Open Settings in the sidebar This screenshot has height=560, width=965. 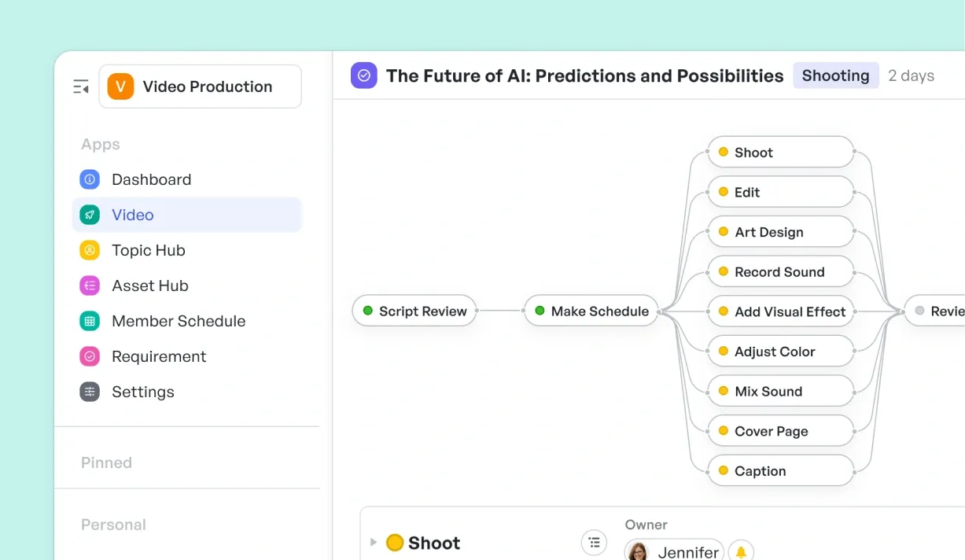pyautogui.click(x=186, y=392)
